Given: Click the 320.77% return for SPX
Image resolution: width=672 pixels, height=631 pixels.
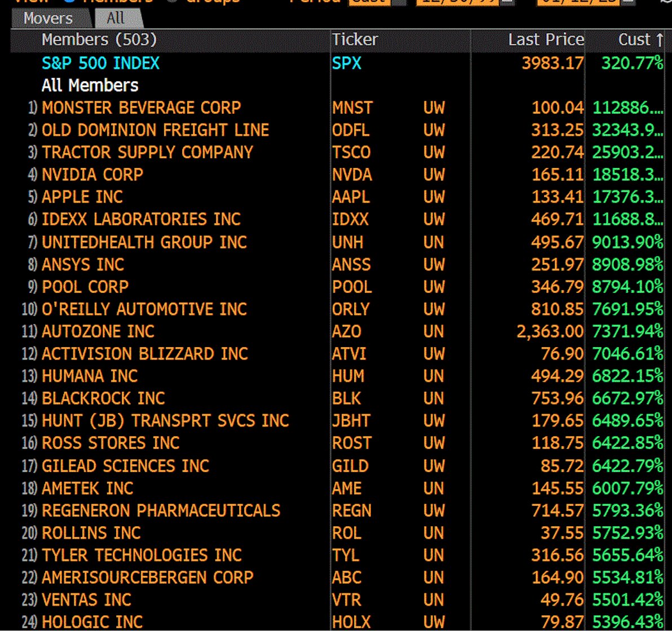Looking at the screenshot, I should pos(632,64).
